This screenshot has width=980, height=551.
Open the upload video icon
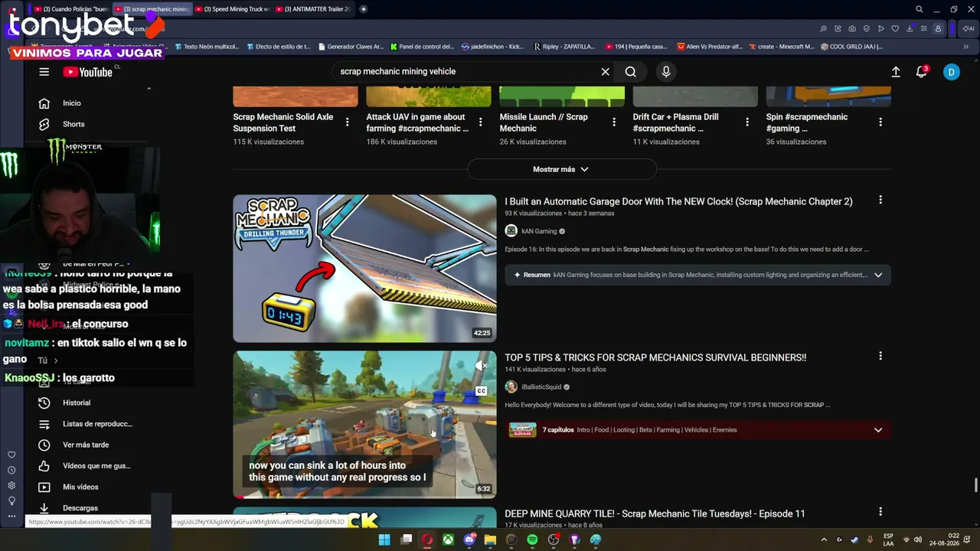point(896,72)
